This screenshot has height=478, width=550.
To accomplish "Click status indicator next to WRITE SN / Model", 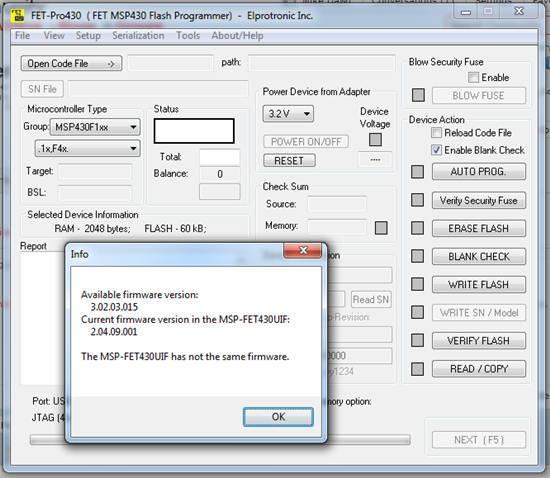I will 417,312.
